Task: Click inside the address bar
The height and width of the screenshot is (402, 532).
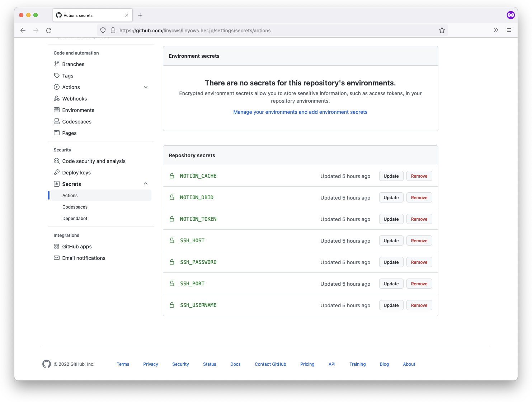Action: pos(251,30)
